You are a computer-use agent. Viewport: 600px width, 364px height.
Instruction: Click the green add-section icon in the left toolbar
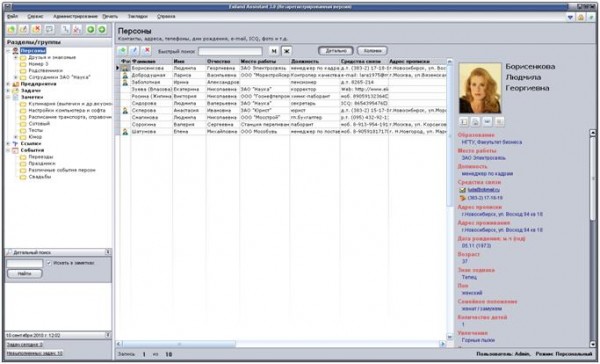click(11, 29)
